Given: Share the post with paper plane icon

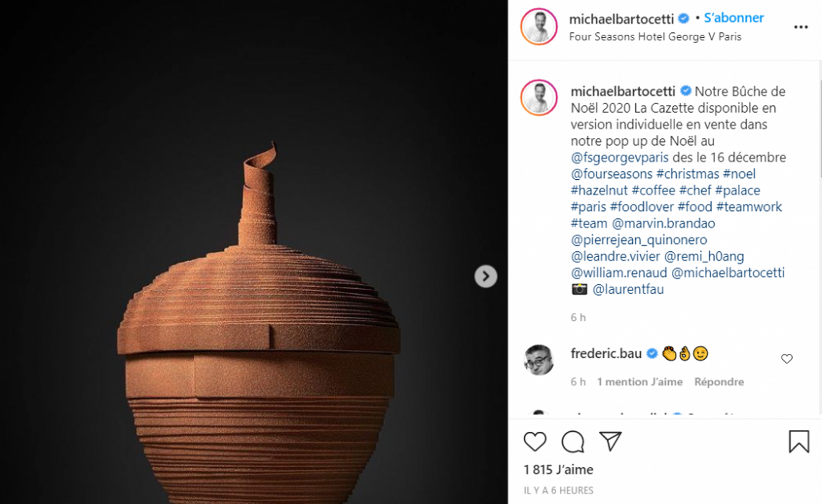Looking at the screenshot, I should (610, 442).
